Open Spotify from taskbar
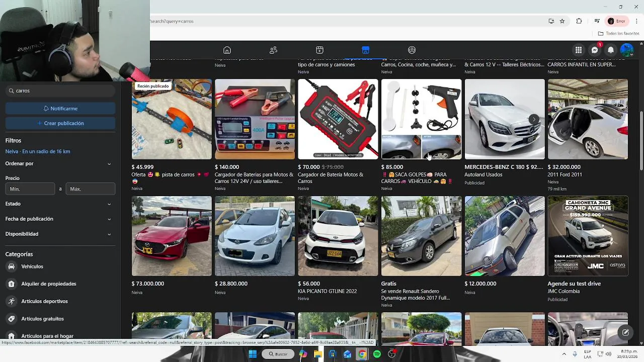 pos(377,354)
